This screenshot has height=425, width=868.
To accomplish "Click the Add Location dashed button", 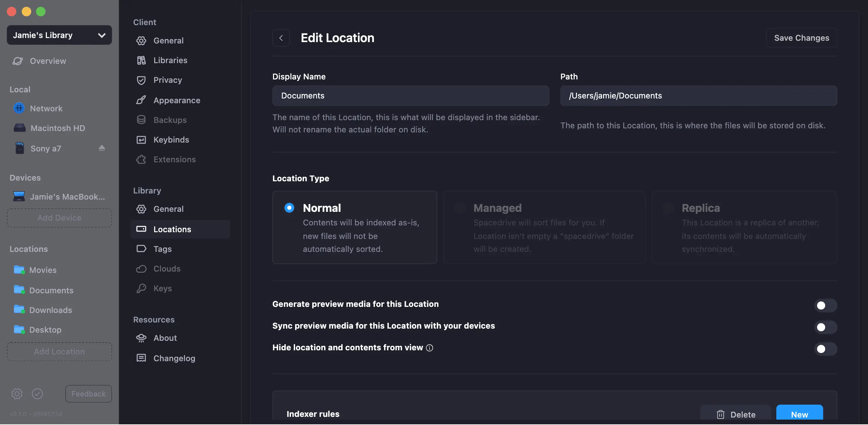I will point(59,351).
